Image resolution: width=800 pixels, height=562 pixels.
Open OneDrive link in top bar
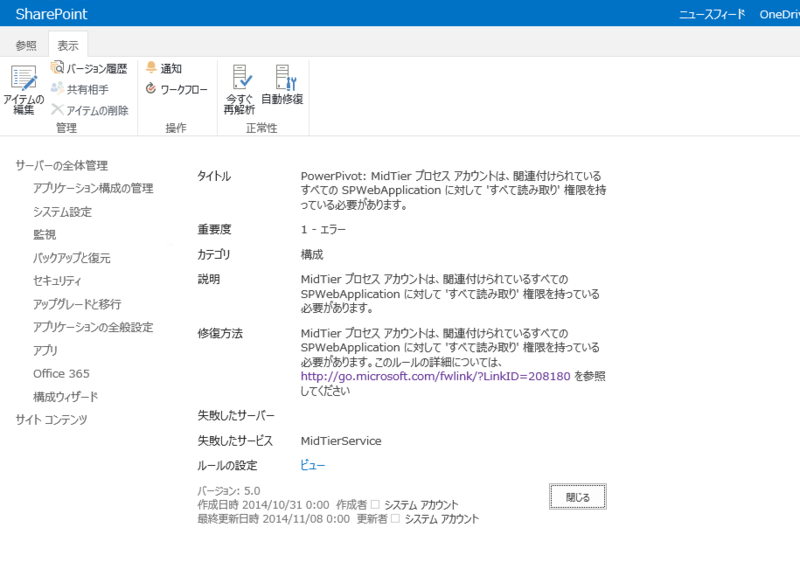780,14
